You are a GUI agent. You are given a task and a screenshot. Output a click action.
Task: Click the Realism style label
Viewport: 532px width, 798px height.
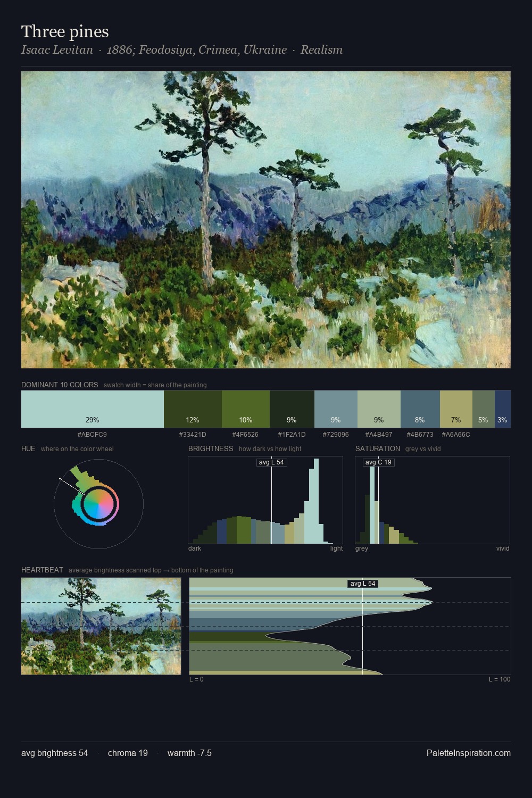(321, 50)
